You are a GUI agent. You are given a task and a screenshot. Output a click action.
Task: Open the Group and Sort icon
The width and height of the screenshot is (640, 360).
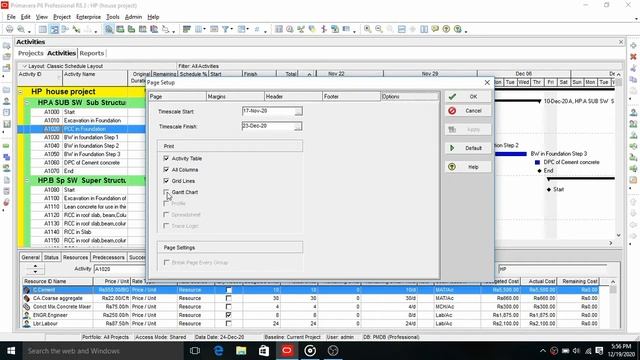pos(242,29)
